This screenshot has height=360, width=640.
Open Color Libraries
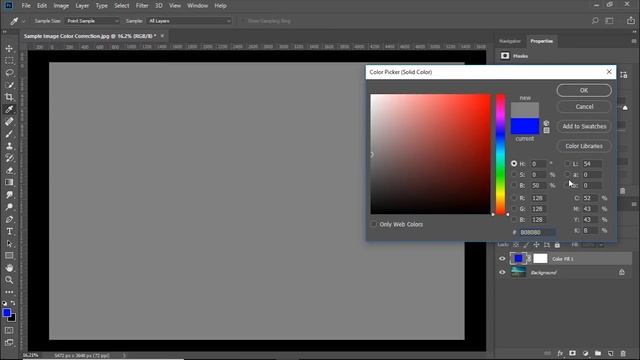click(584, 146)
